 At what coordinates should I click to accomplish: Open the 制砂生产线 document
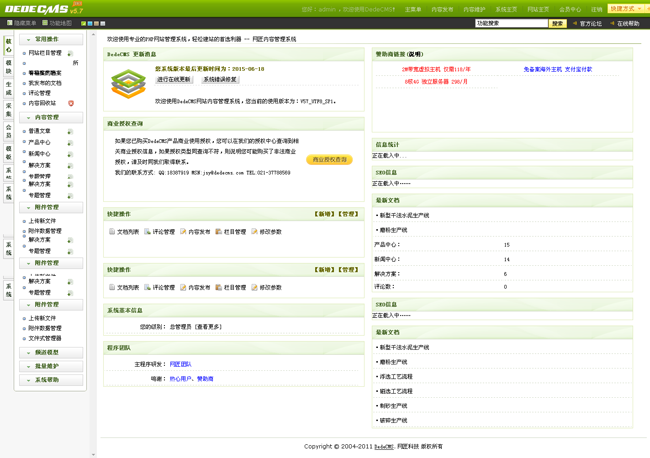point(393,406)
